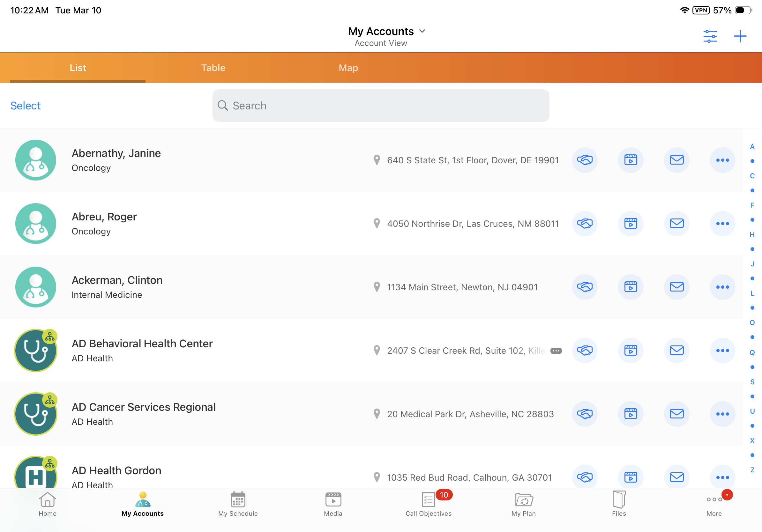This screenshot has height=532, width=762.
Task: Open filter settings sliders icon
Action: [710, 36]
